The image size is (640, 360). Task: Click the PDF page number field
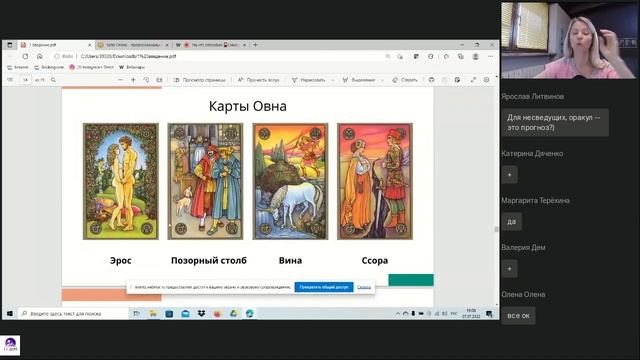coord(25,80)
